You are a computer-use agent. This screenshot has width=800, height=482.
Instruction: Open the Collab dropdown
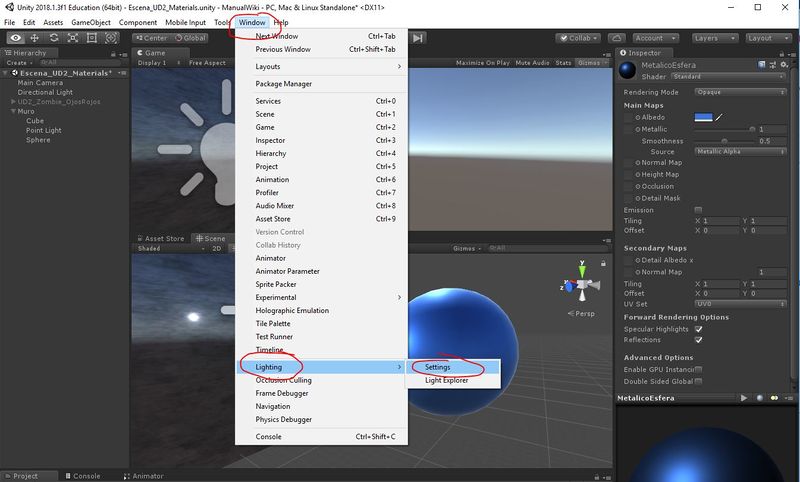coord(579,38)
